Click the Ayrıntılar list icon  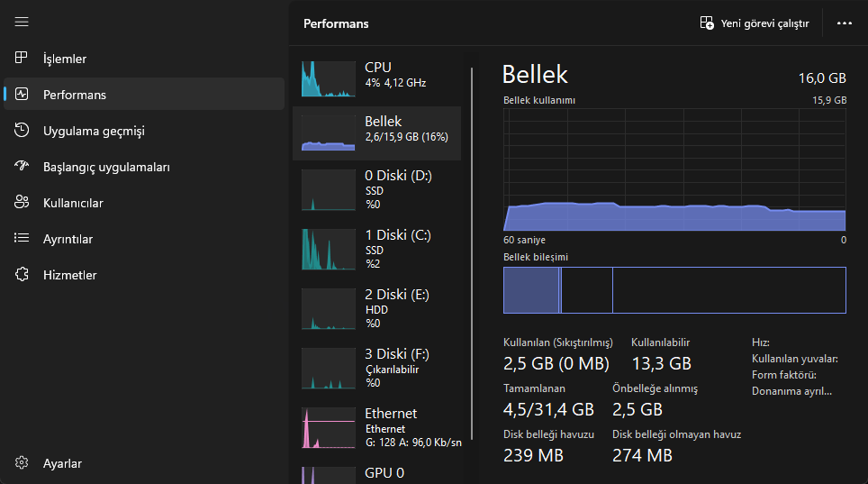click(x=23, y=239)
